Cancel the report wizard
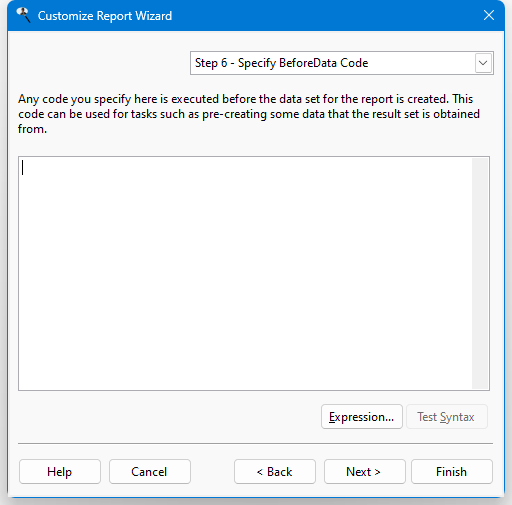 pyautogui.click(x=150, y=472)
